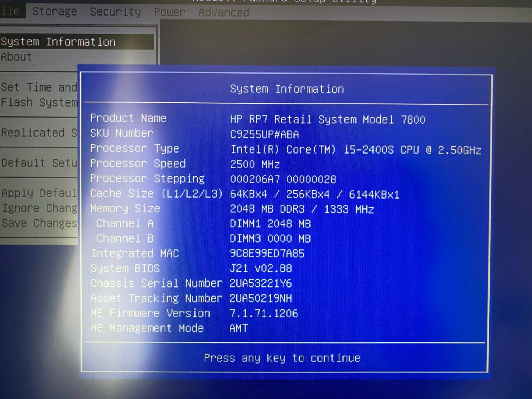The image size is (532, 399).
Task: Click stepping value 000206A7 00000028
Action: pos(283,179)
